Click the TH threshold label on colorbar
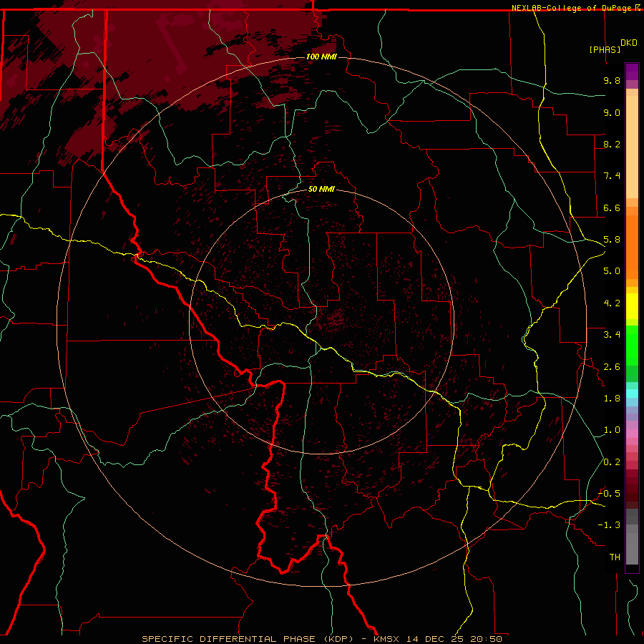Image resolution: width=644 pixels, height=644 pixels. tap(615, 557)
